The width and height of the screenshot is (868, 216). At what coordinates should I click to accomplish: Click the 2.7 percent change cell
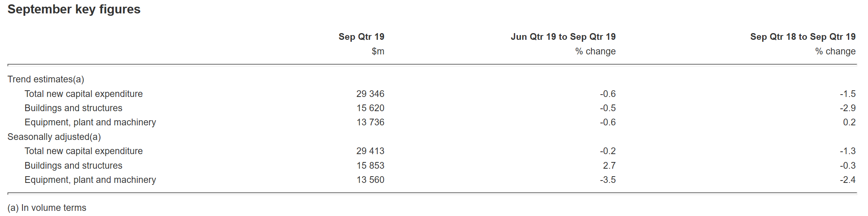point(609,166)
